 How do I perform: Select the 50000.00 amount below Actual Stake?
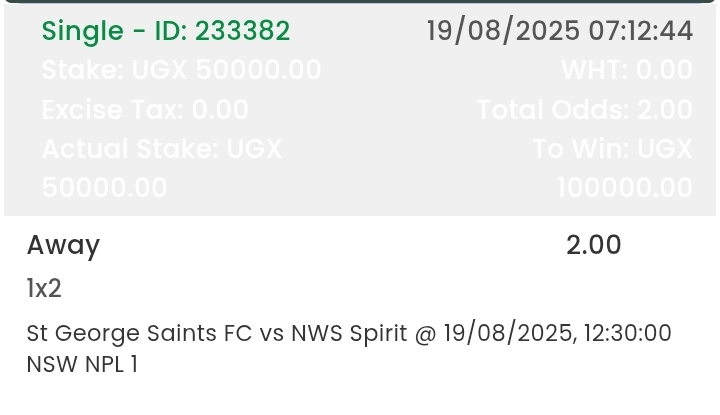pos(105,188)
